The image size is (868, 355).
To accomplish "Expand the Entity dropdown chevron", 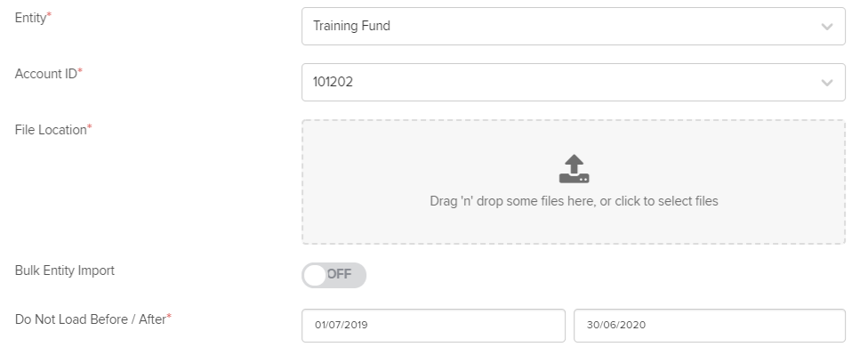I will [827, 27].
